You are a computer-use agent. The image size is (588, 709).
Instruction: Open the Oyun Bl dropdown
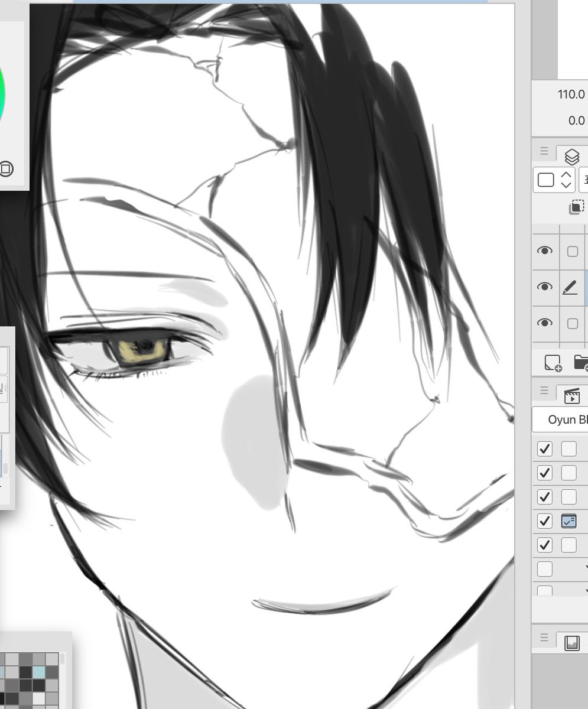coord(560,420)
